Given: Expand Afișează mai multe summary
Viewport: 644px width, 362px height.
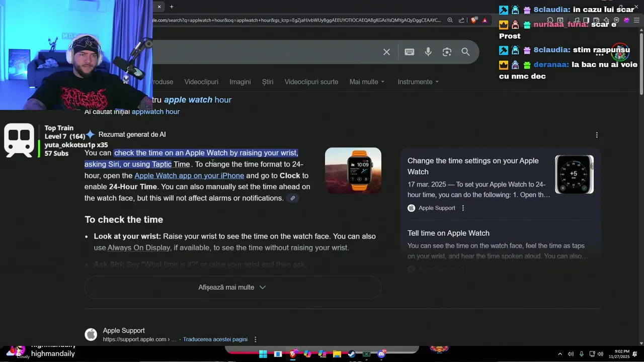Looking at the screenshot, I should (232, 288).
